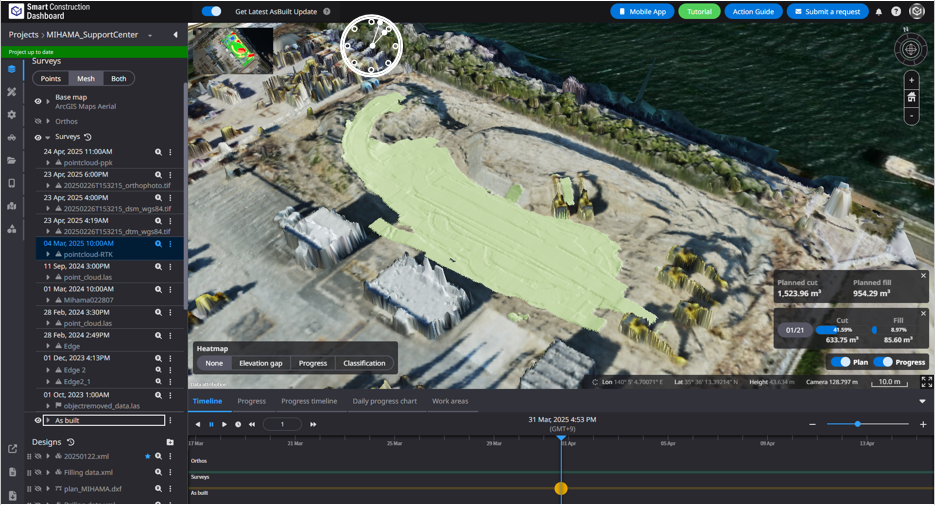Hide the Base map layer
This screenshot has width=935, height=505.
(38, 101)
